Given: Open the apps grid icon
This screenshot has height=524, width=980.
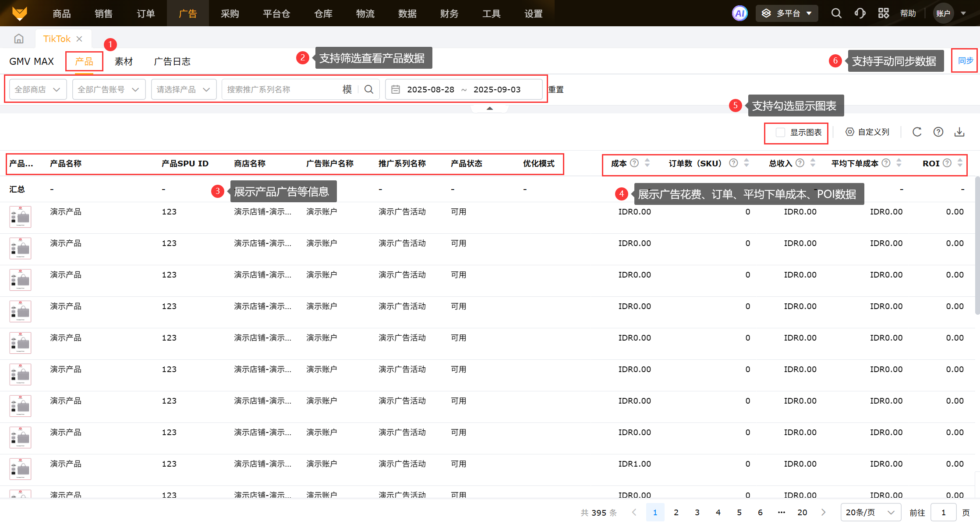Looking at the screenshot, I should tap(883, 13).
